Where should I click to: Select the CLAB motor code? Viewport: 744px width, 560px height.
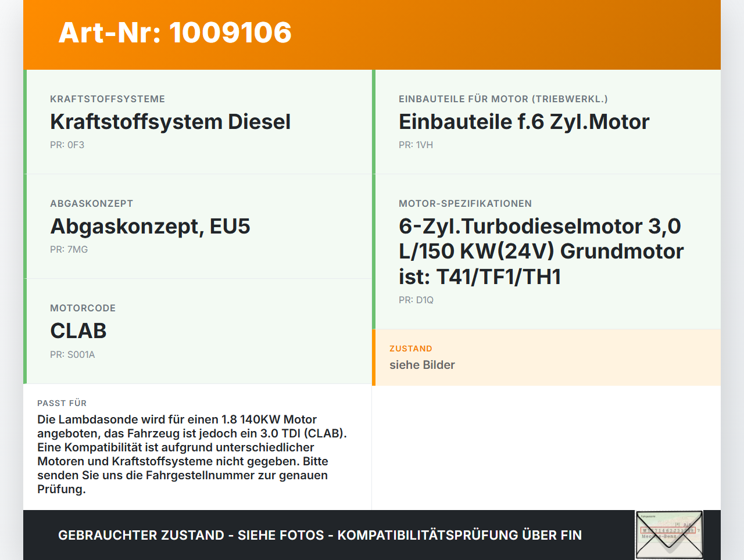coord(78,331)
